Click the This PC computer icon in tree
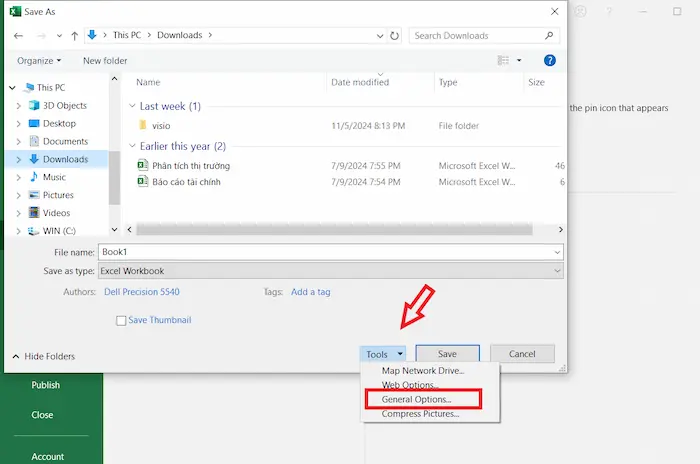 coord(29,88)
